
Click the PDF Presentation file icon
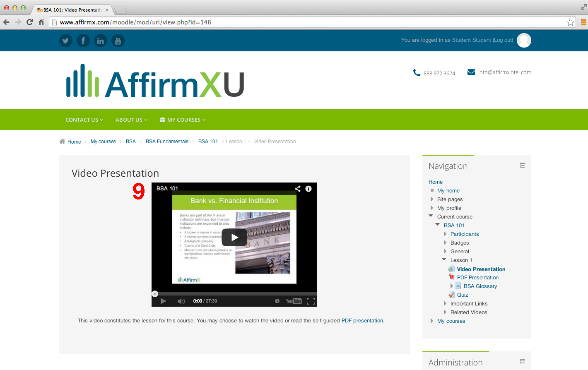pos(451,277)
